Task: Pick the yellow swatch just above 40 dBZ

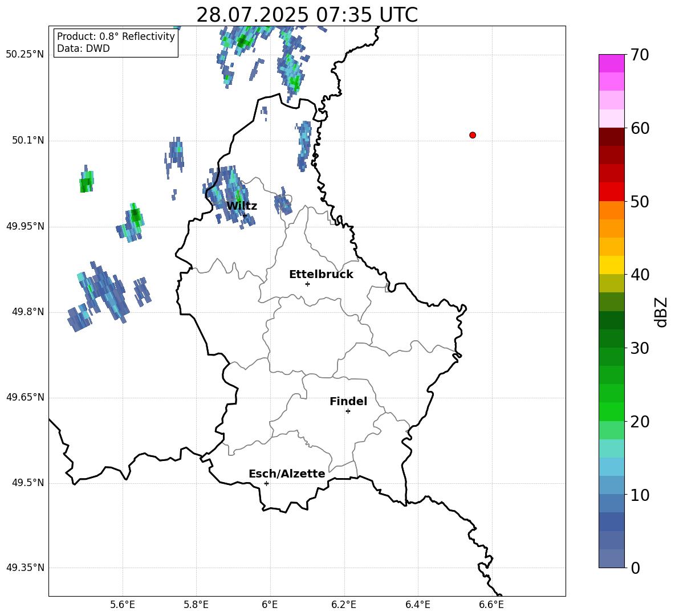Action: click(x=612, y=265)
